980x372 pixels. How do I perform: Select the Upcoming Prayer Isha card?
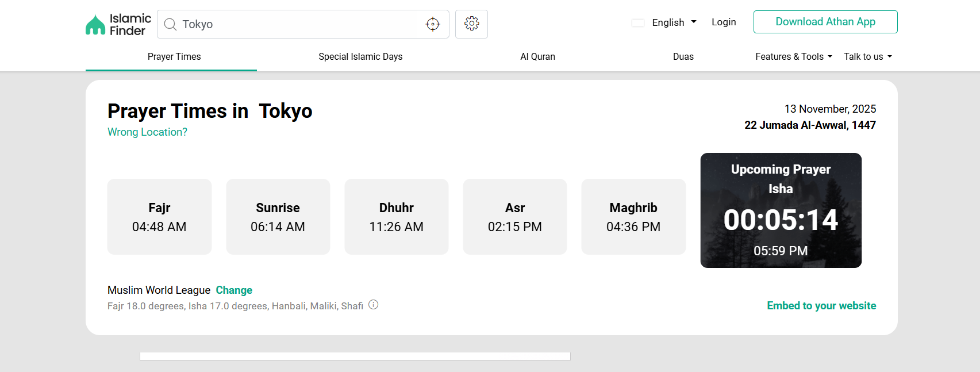pyautogui.click(x=781, y=210)
